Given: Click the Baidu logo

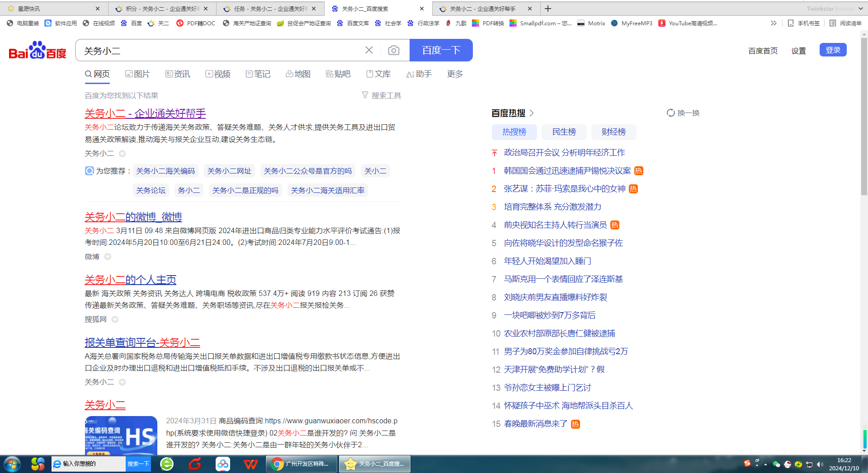Looking at the screenshot, I should point(38,50).
